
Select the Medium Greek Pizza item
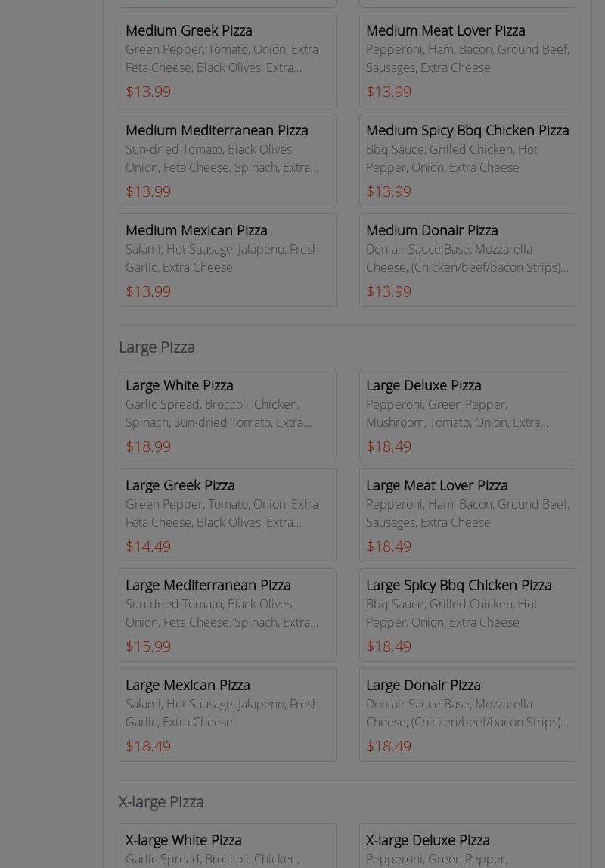(227, 60)
